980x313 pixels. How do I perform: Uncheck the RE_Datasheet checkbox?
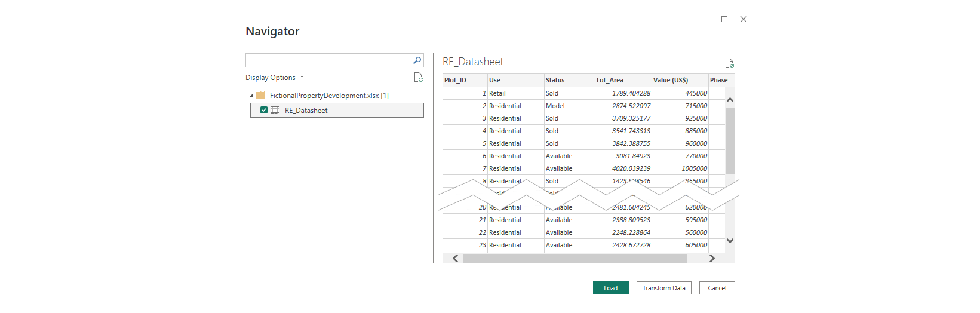264,111
